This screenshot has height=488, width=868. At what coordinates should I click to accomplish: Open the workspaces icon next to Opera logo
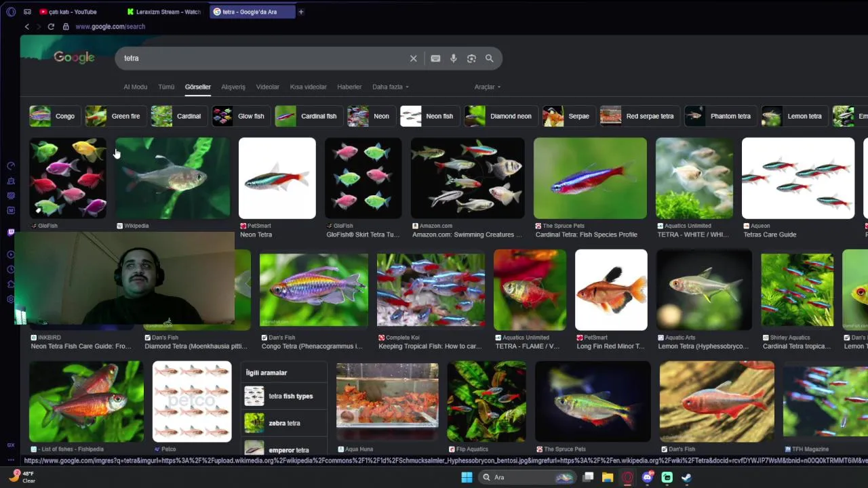pyautogui.click(x=27, y=12)
